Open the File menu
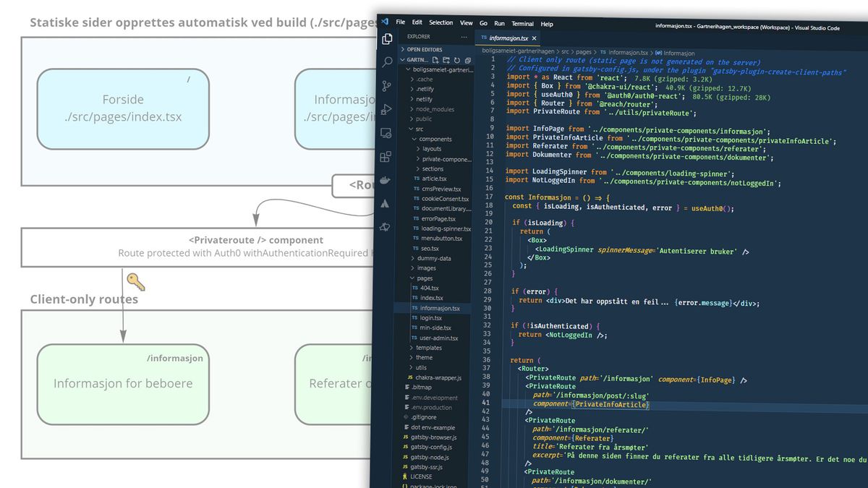868x488 pixels. point(401,22)
